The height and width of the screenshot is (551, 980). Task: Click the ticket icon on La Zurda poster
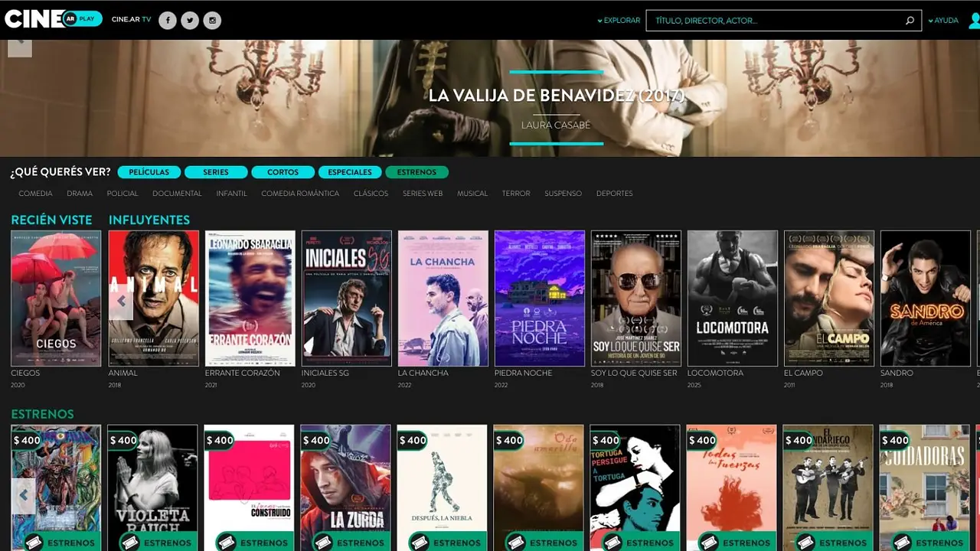[322, 542]
